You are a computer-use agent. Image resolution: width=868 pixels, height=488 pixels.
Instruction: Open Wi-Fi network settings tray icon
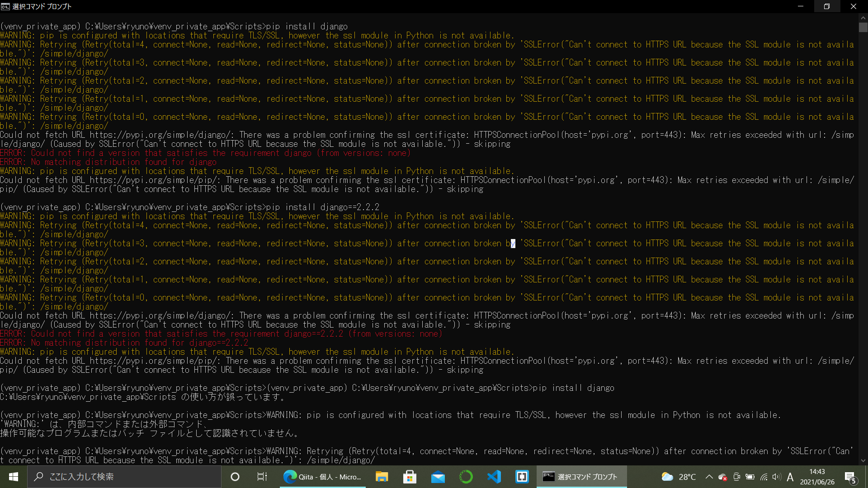[x=764, y=477]
